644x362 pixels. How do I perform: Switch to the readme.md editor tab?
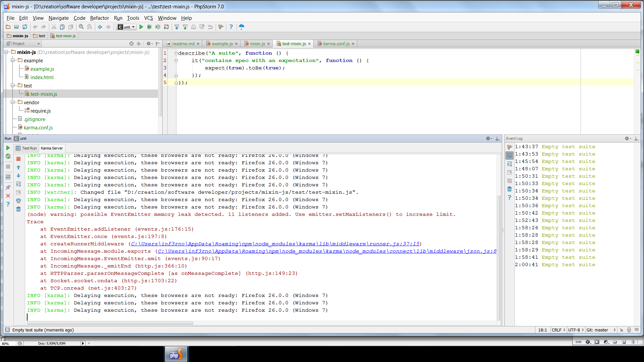183,44
